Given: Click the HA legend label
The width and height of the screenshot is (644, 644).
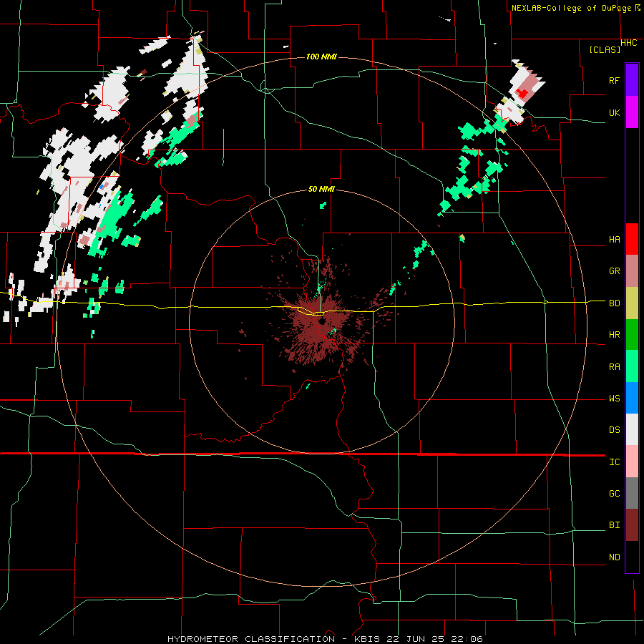Looking at the screenshot, I should coord(614,240).
